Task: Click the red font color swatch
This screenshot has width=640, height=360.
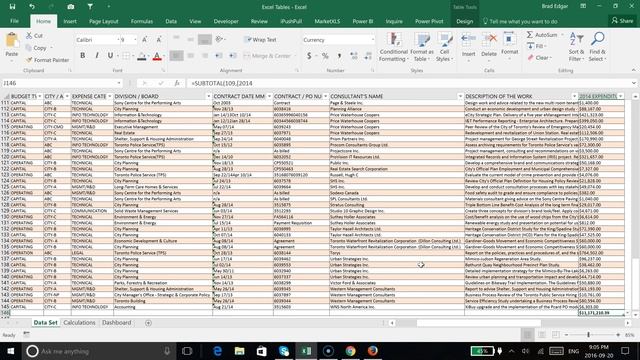Action: (157, 56)
